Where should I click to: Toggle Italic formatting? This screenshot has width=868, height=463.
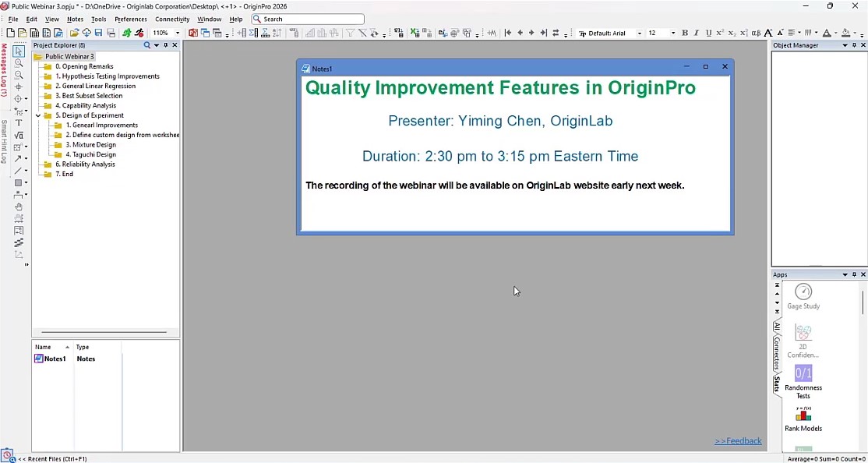tap(697, 33)
